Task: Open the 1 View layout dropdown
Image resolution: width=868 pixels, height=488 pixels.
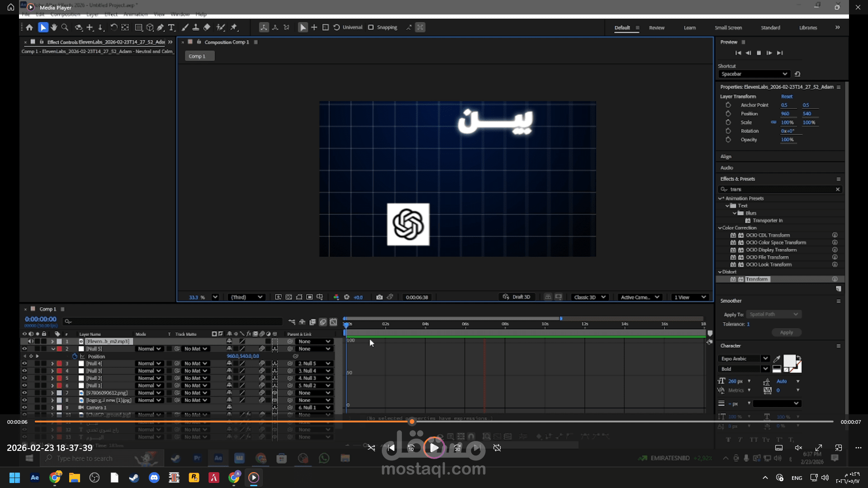Action: coord(690,297)
